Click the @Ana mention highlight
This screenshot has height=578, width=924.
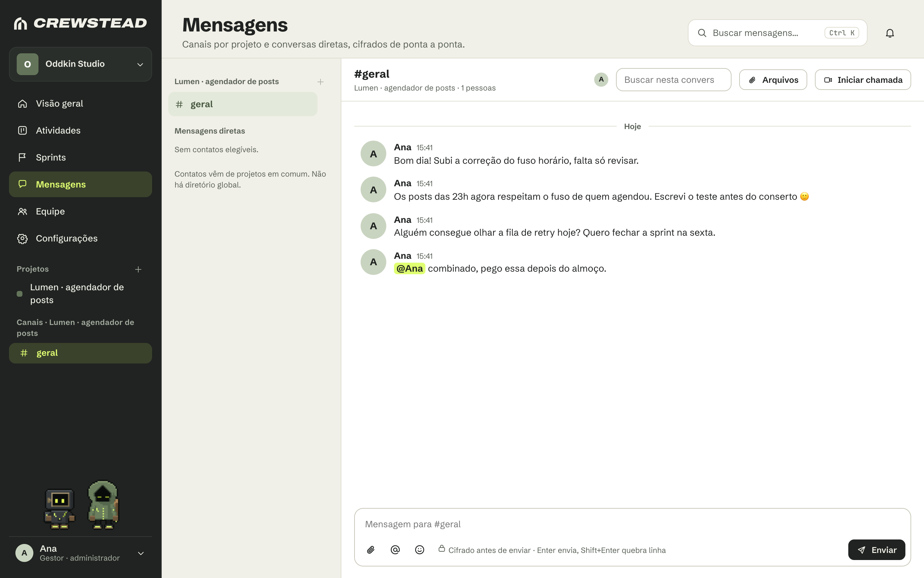409,268
